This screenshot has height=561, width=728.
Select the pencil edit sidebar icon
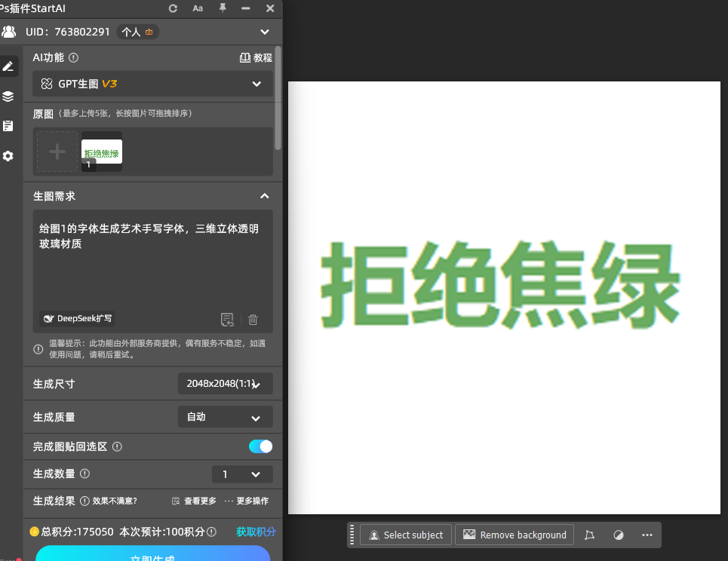pyautogui.click(x=8, y=66)
